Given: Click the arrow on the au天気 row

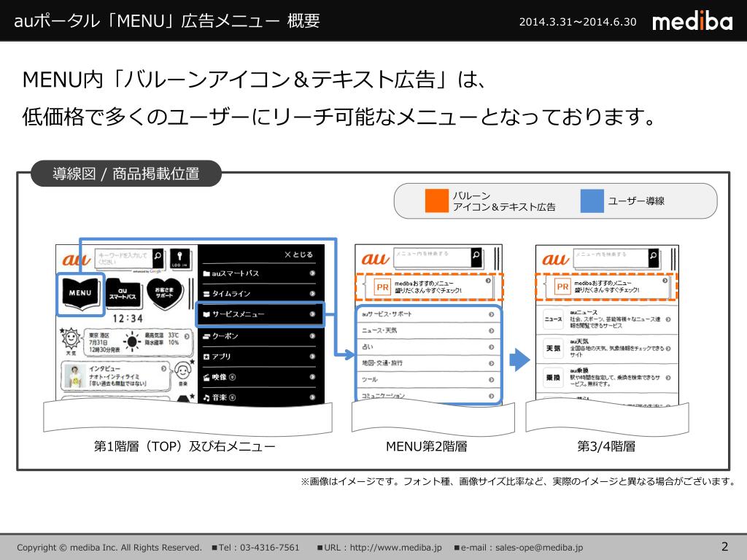Looking at the screenshot, I should click(668, 349).
